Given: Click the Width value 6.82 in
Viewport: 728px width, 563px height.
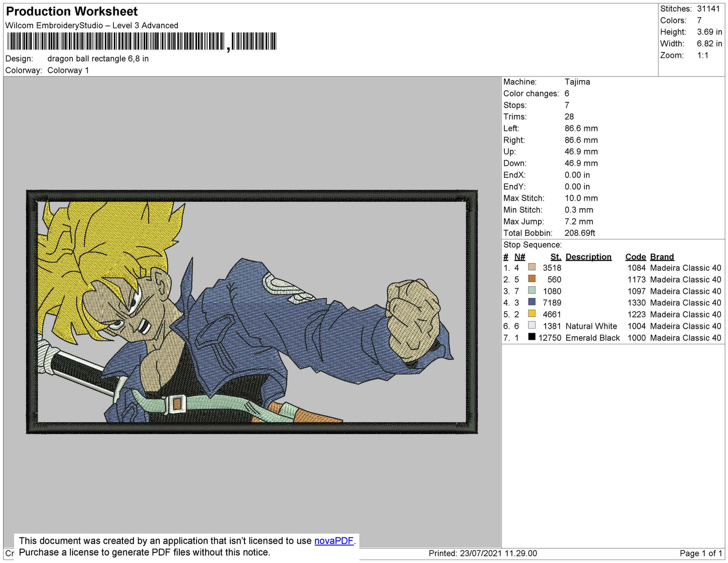Looking at the screenshot, I should click(709, 43).
